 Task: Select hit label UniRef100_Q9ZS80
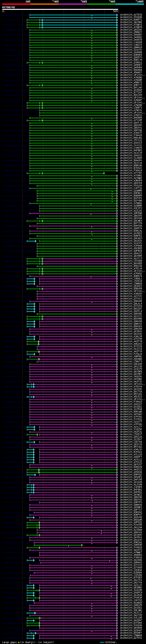[131, 30]
